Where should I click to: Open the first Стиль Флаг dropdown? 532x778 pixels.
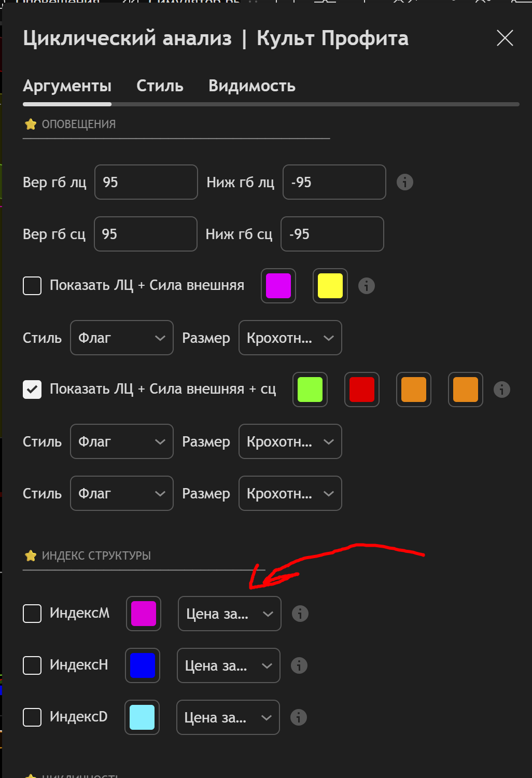pyautogui.click(x=121, y=338)
